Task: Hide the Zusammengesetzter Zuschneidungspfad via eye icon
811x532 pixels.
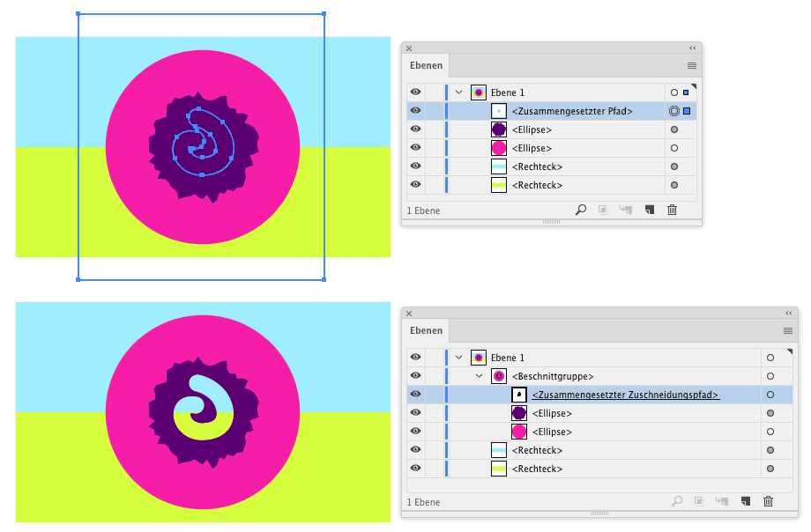Action: tap(415, 395)
